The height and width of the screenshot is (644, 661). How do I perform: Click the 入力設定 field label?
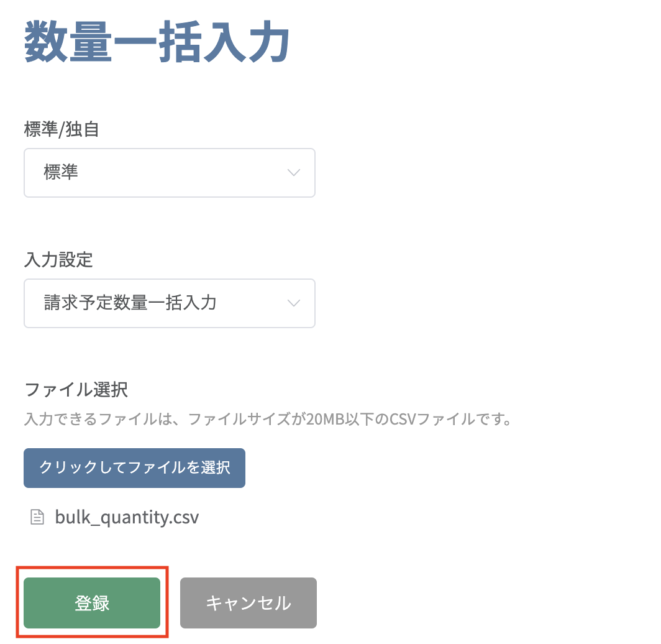[58, 259]
